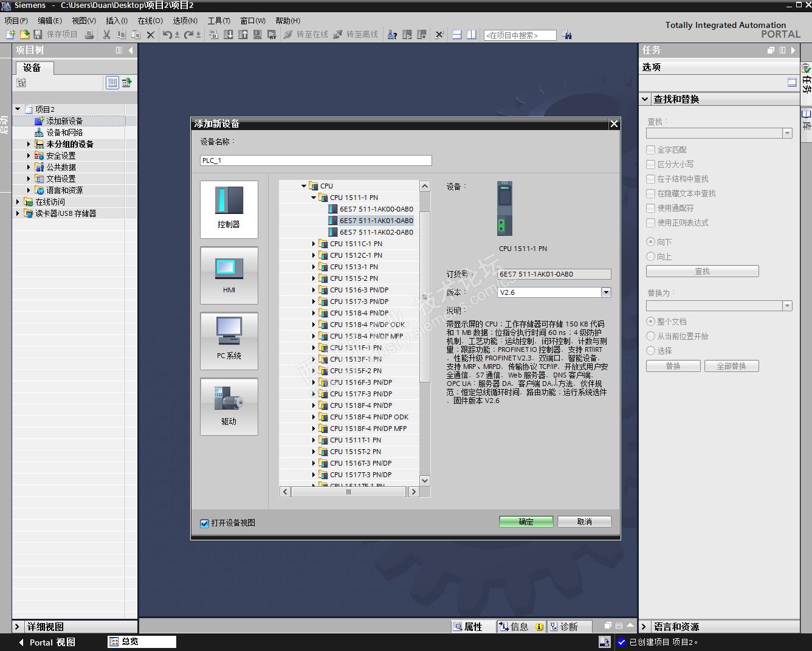
Task: Click the Devices and networks tree item
Action: click(x=64, y=133)
